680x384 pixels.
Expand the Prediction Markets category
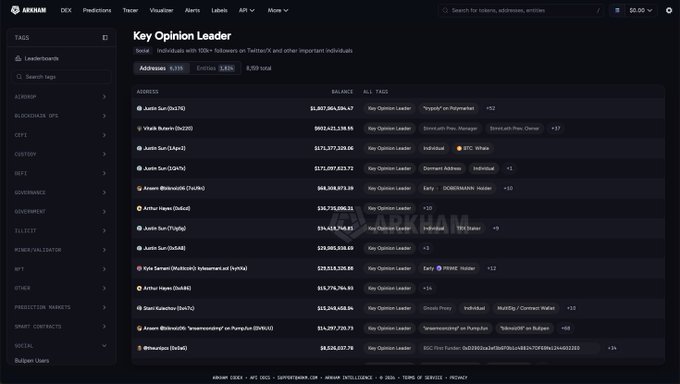tap(61, 307)
